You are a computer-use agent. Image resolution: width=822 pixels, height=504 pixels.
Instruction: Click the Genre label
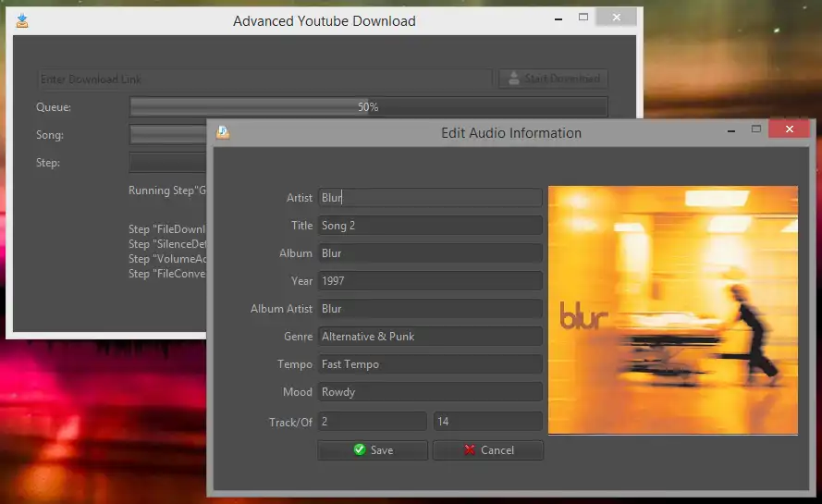[x=299, y=337]
